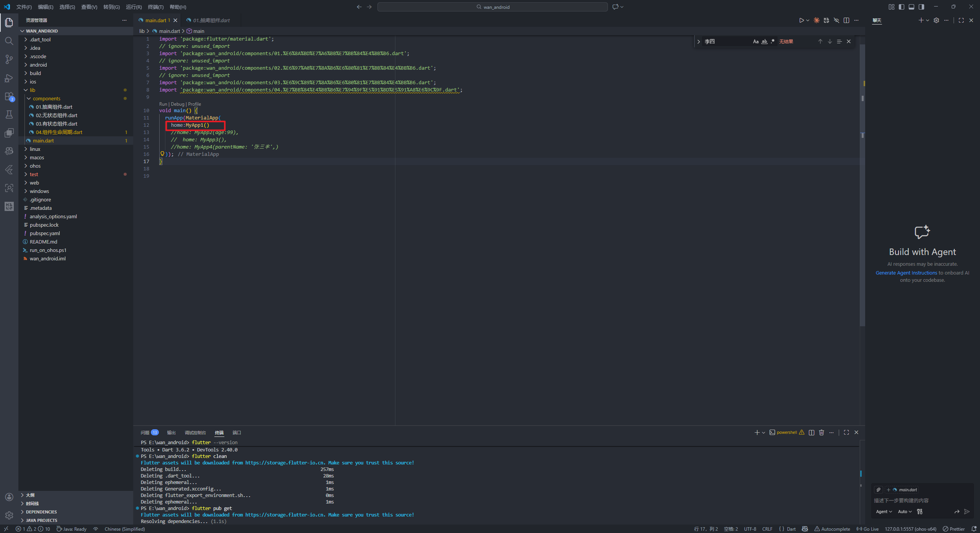
Task: Open the Search view in activity bar
Action: [x=9, y=41]
